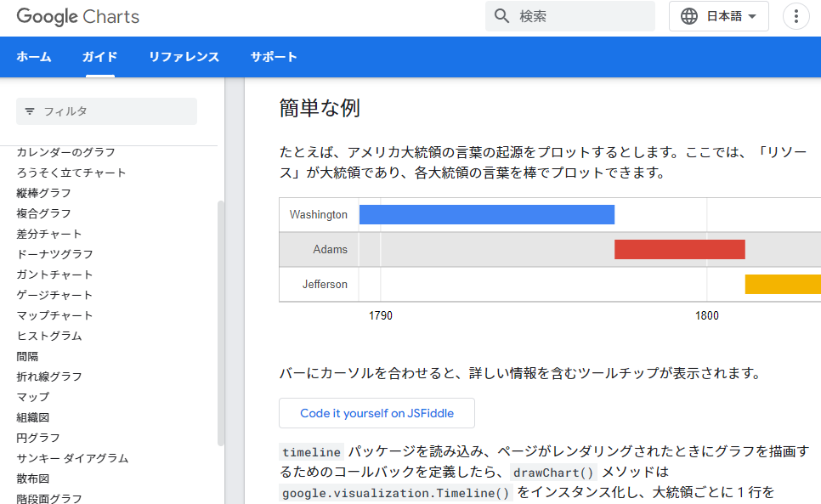Go to the ホーム tab

click(x=33, y=57)
